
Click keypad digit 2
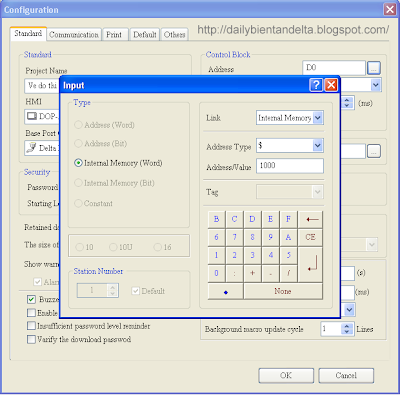[x=234, y=255]
